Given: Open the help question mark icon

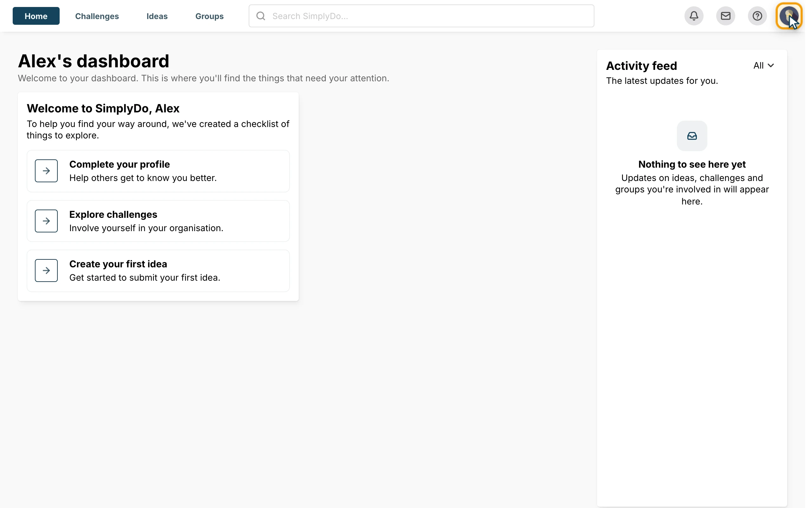Looking at the screenshot, I should point(757,16).
